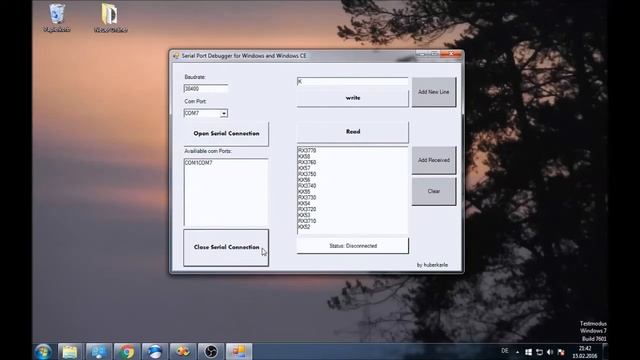Show hidden system tray icons arrow

point(518,352)
